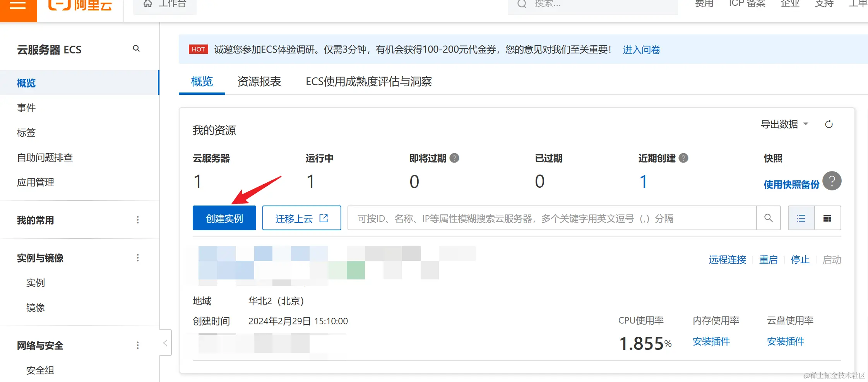Open the 导出数据 dropdown
The image size is (868, 382).
[x=784, y=124]
